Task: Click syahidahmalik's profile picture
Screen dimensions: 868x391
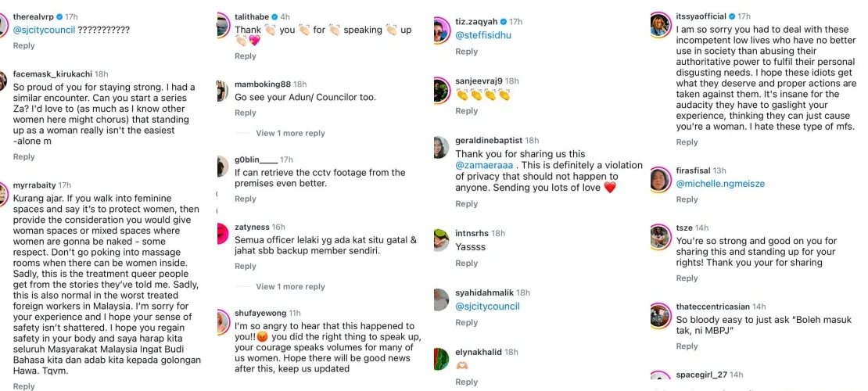Action: 442,300
